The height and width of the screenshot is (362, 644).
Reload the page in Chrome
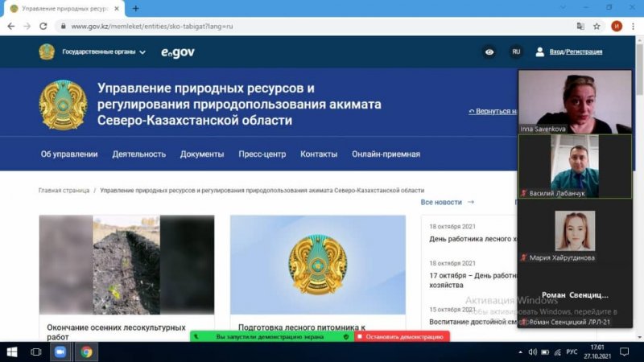(44, 26)
